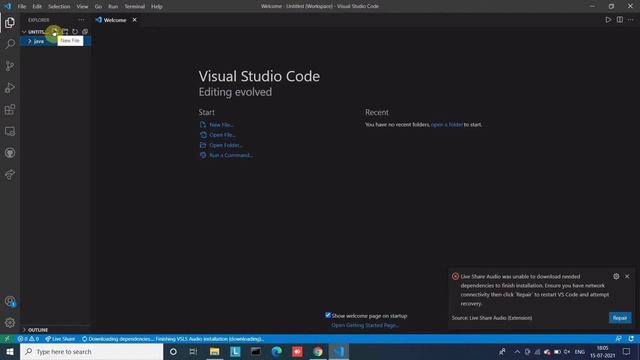Open the Edit menu
Screen dimensions: 640x360
[x=37, y=6]
